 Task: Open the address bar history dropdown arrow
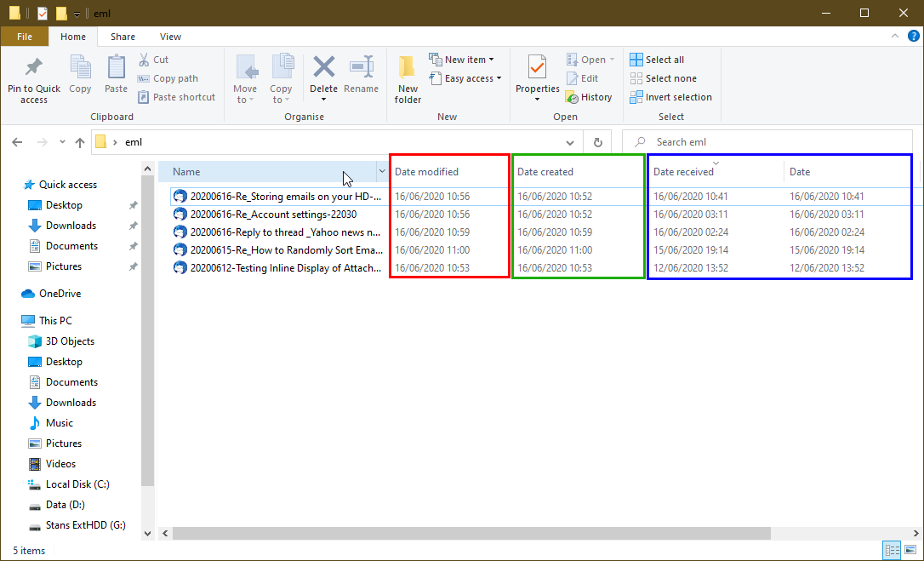pyautogui.click(x=570, y=142)
